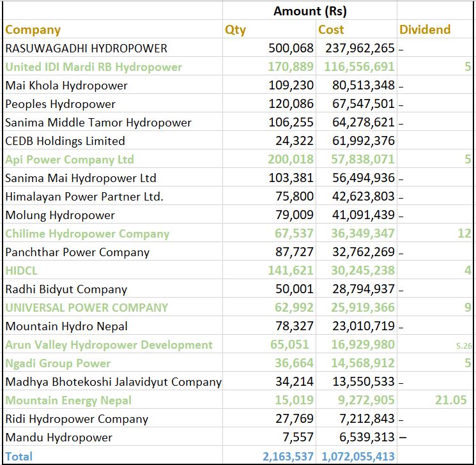Click Mandu Hydropower cost cell 6,539,313
This screenshot has width=476, height=465.
(x=364, y=438)
